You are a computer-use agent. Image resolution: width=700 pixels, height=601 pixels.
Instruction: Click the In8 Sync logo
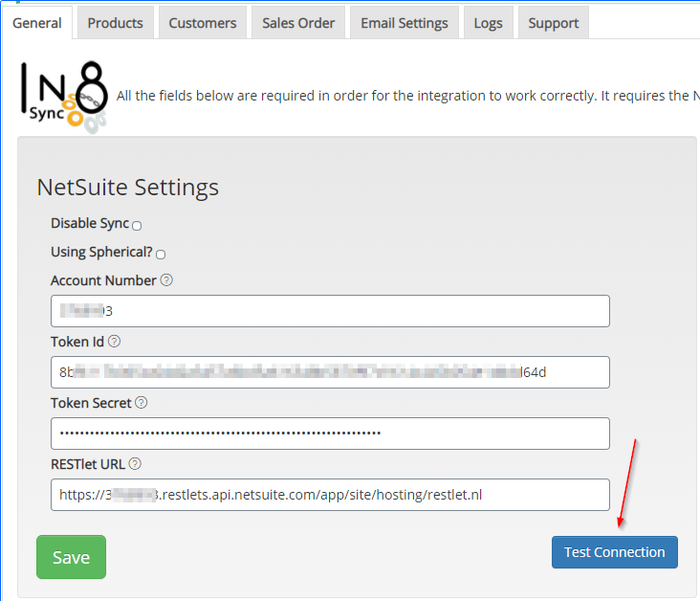click(63, 96)
